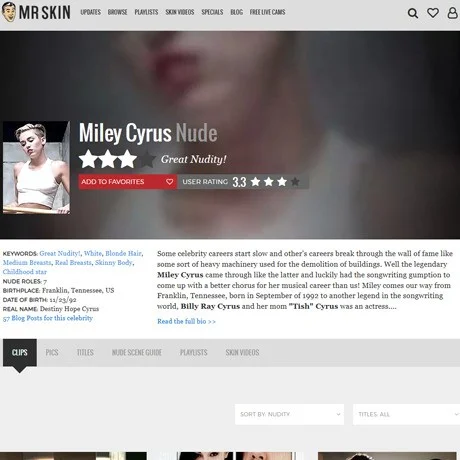Open the user account icon
The height and width of the screenshot is (460, 460).
(452, 13)
